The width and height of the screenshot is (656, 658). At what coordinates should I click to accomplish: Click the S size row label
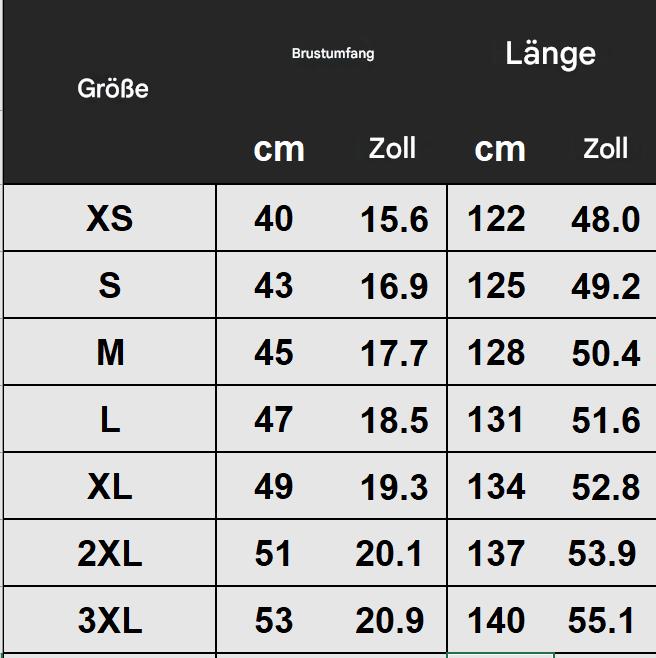click(110, 285)
